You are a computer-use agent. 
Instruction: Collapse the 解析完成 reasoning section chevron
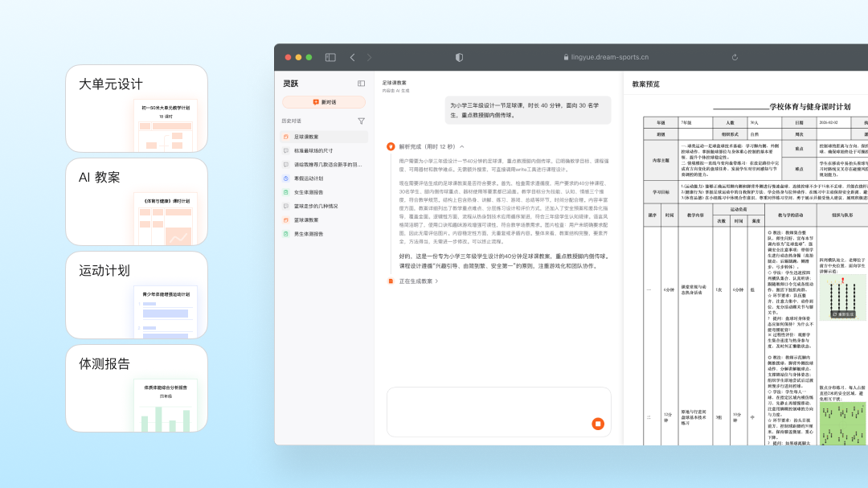461,147
